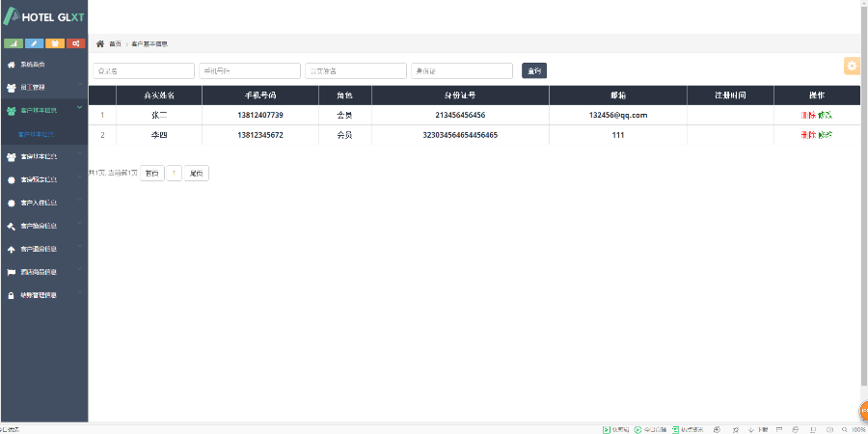868x434 pixels.
Task: Click the gear icon beside 客房预定信息
Action: [x=11, y=180]
